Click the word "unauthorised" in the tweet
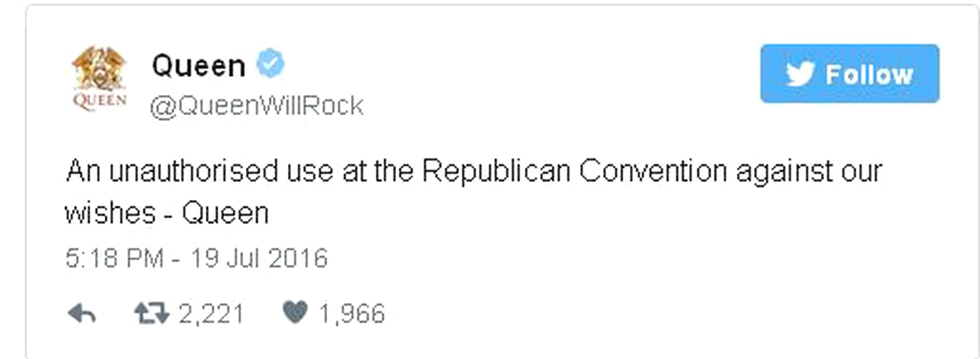 click(193, 171)
